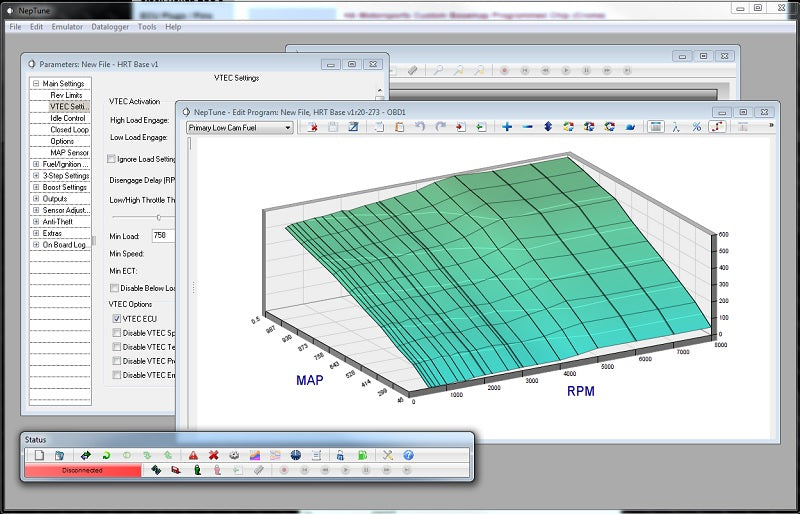The width and height of the screenshot is (800, 514).
Task: Click the percent symbol icon
Action: (x=696, y=127)
